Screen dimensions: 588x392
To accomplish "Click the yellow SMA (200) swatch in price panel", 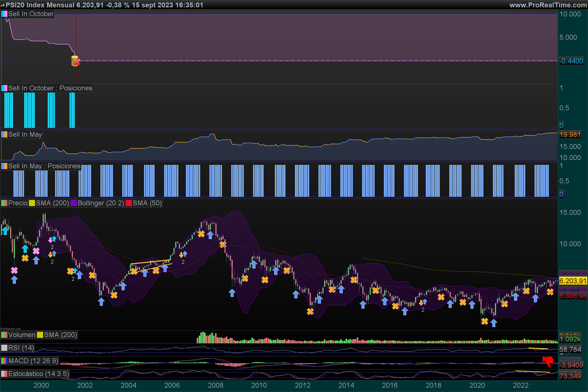I will click(32, 203).
